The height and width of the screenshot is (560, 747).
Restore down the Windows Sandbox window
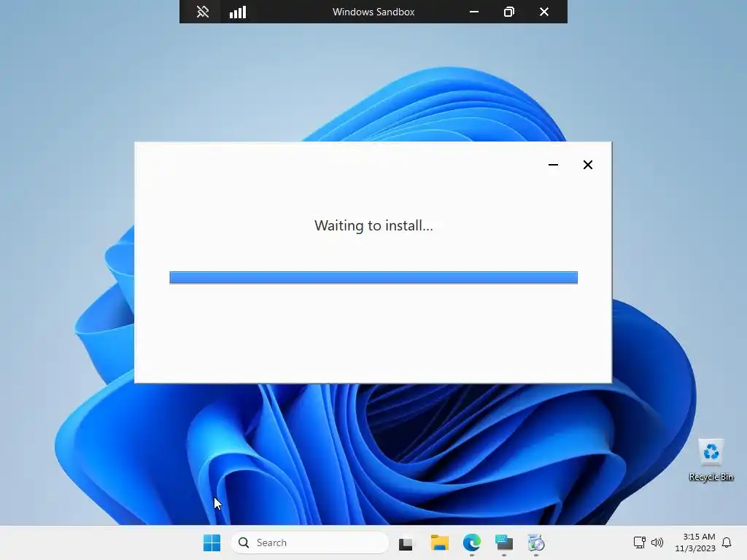508,12
